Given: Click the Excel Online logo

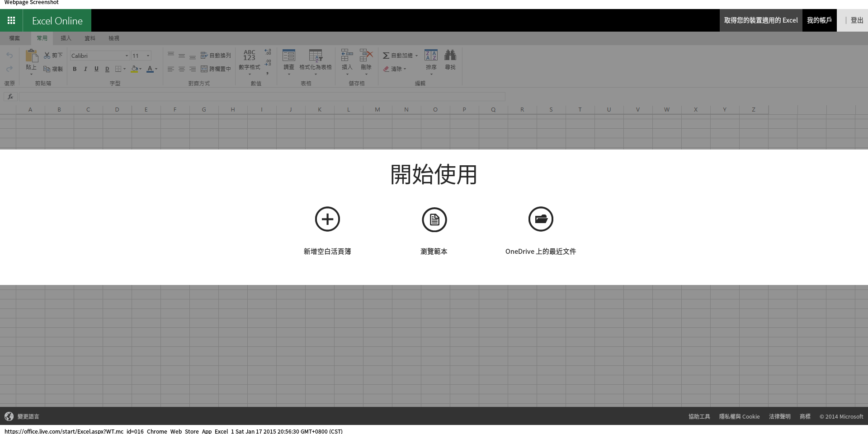Looking at the screenshot, I should tap(57, 21).
